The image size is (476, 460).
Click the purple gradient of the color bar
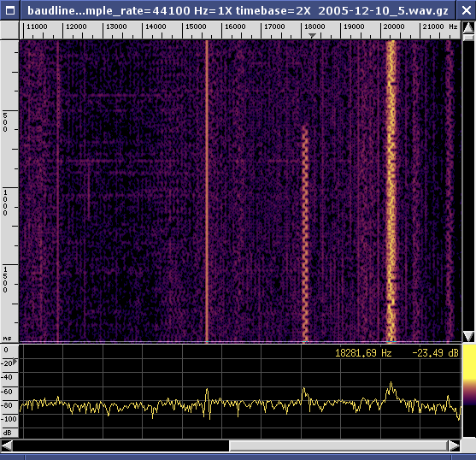pyautogui.click(x=469, y=393)
